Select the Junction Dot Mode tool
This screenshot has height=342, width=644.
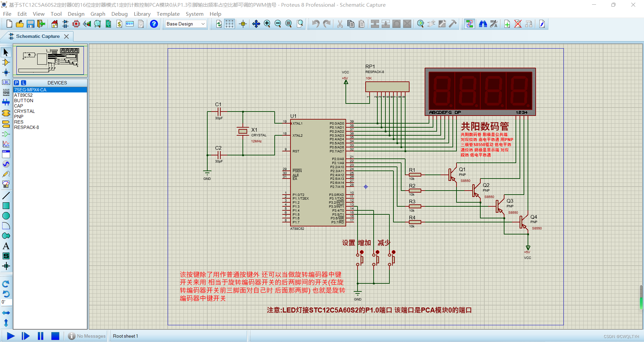(x=6, y=72)
